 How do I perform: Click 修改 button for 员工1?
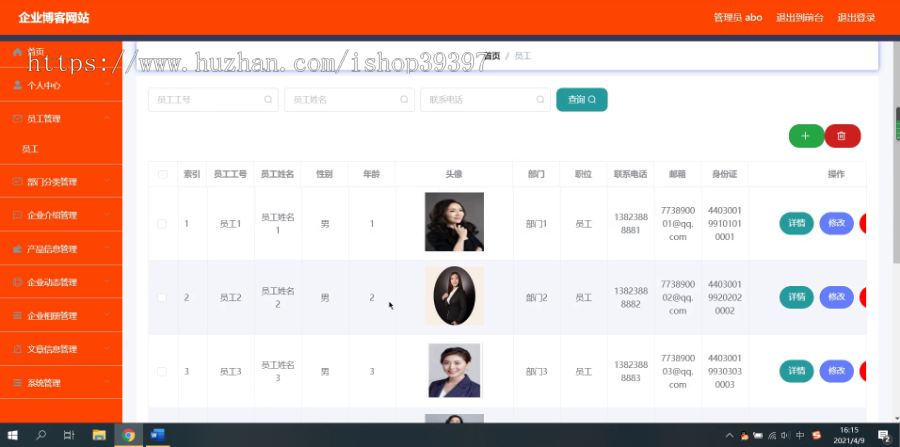pyautogui.click(x=836, y=223)
